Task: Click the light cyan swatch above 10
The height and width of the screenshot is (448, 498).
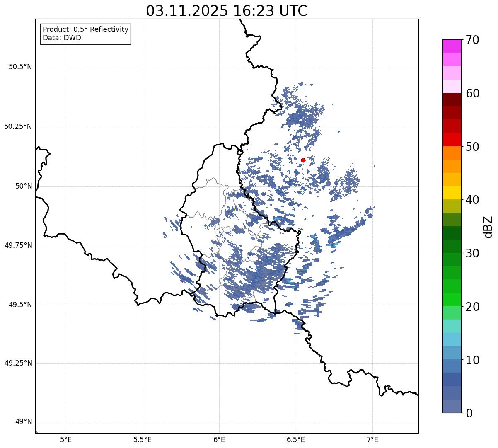Action: tap(452, 340)
